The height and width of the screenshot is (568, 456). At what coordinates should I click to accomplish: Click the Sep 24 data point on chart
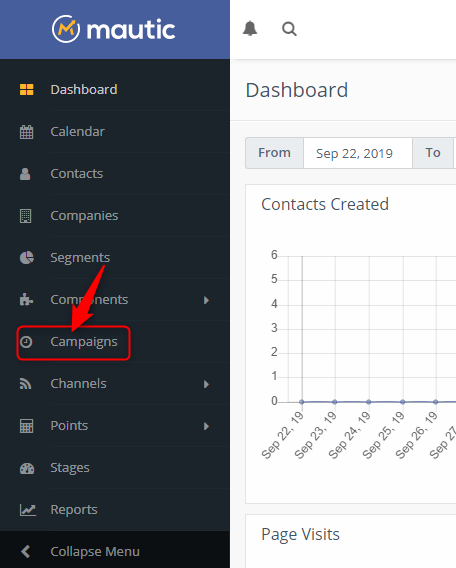368,402
